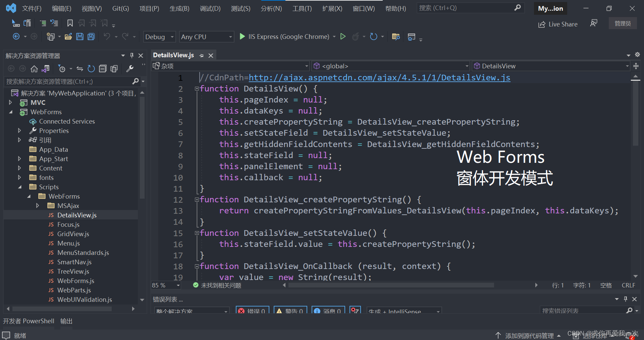Image resolution: width=644 pixels, height=340 pixels.
Task: Toggle pin on DetailsView.js tab
Action: click(202, 56)
